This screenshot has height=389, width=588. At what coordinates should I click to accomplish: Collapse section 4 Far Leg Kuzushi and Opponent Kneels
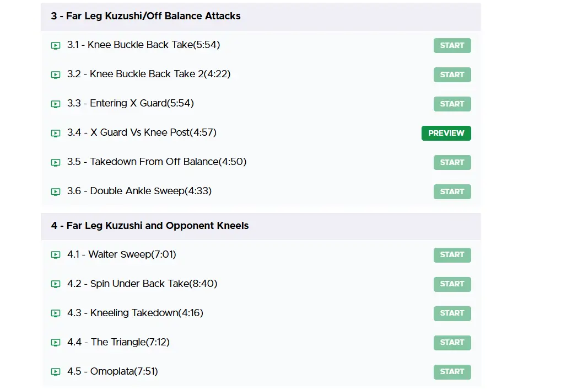point(150,226)
